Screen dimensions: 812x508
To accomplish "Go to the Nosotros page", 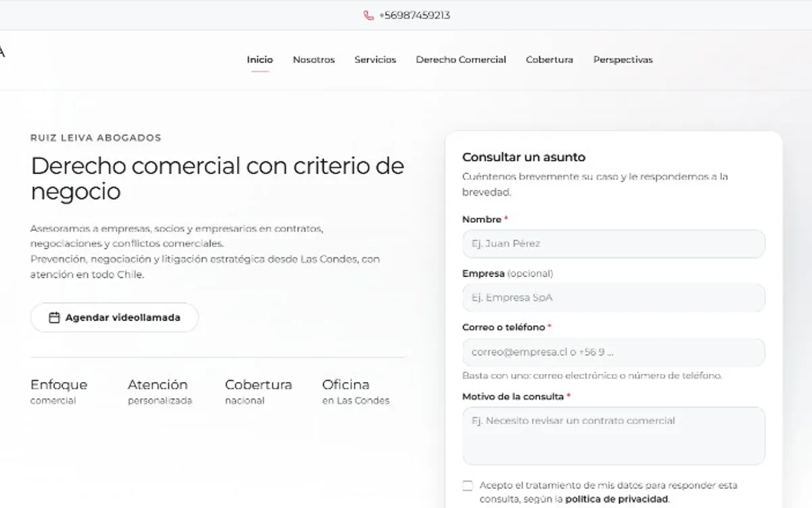I will coord(314,60).
